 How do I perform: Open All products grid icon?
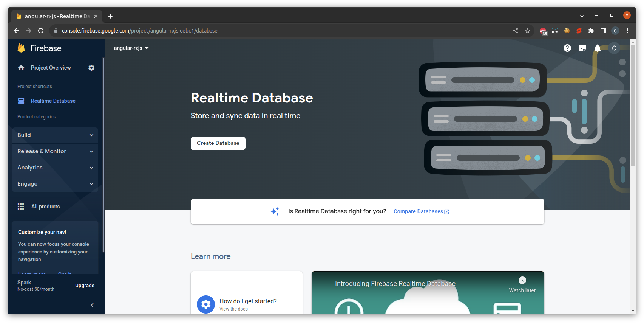(21, 207)
